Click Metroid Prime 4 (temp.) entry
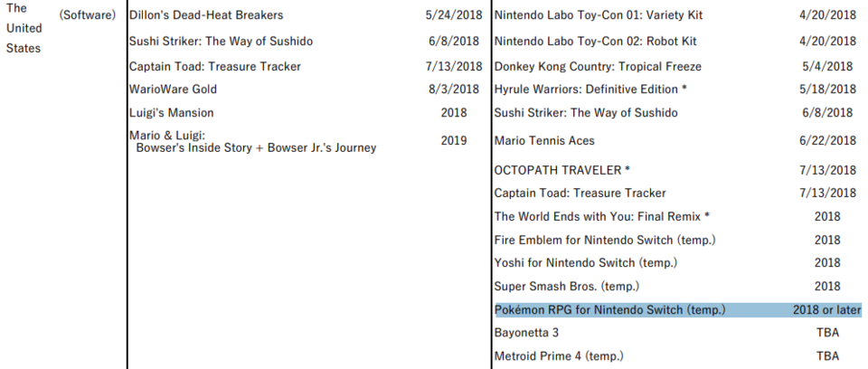Screen dimensions: 868x369 (559, 356)
